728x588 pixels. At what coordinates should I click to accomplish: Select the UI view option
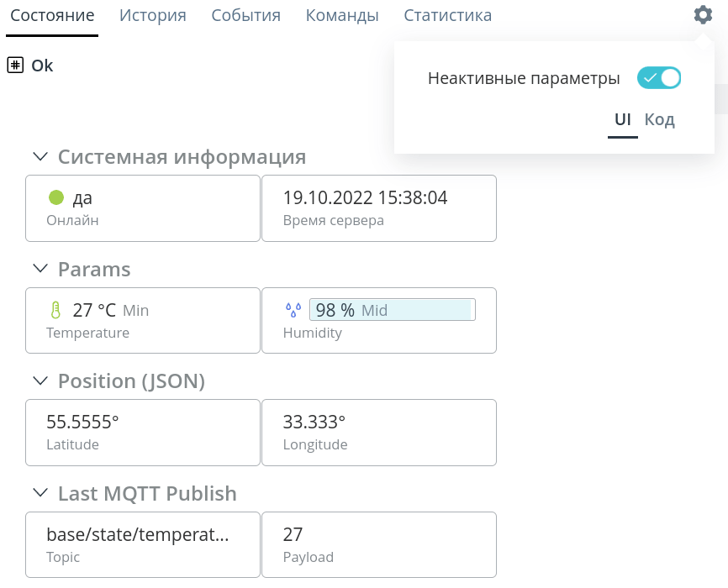623,120
